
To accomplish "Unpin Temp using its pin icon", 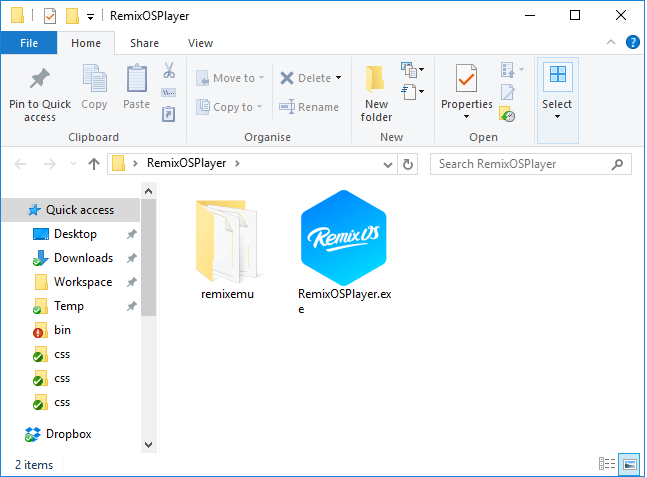I will click(x=132, y=306).
